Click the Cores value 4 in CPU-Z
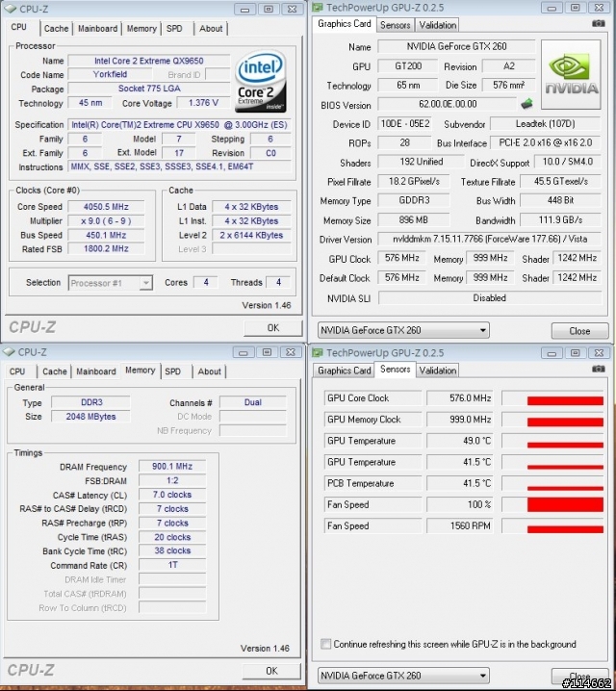 click(x=206, y=282)
